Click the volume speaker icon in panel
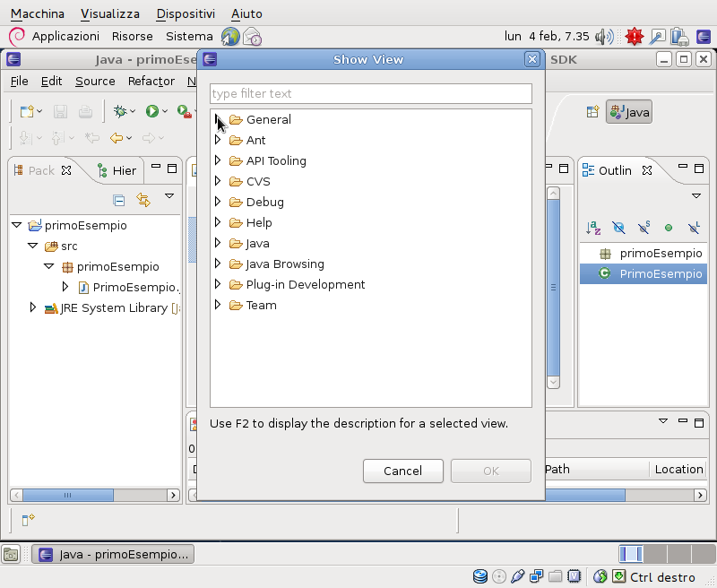The width and height of the screenshot is (717, 588). point(604,37)
